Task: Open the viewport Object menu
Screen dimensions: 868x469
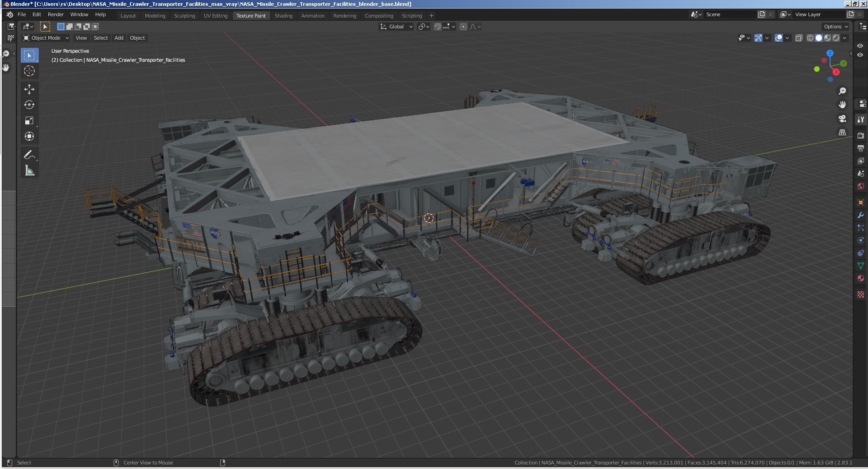Action: point(138,38)
